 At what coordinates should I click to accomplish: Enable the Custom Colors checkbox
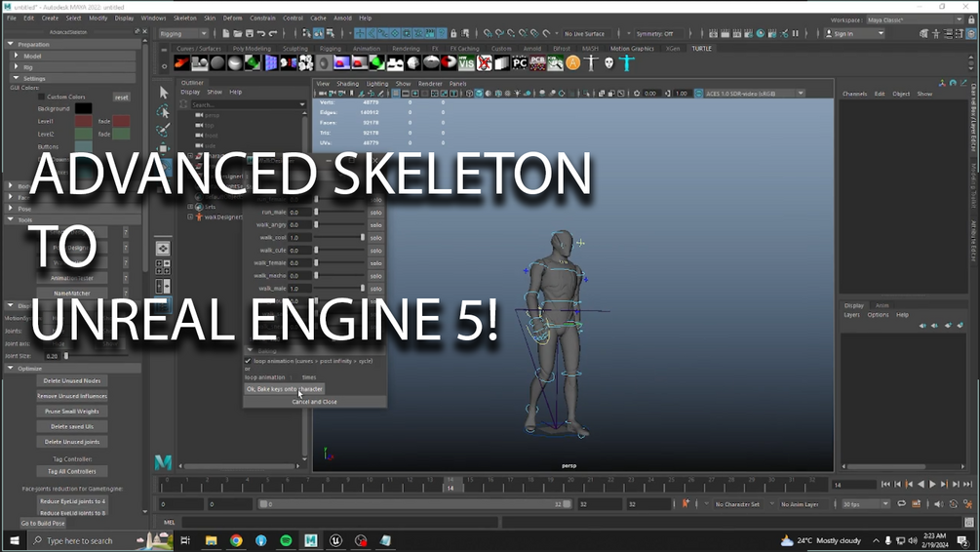pos(41,97)
